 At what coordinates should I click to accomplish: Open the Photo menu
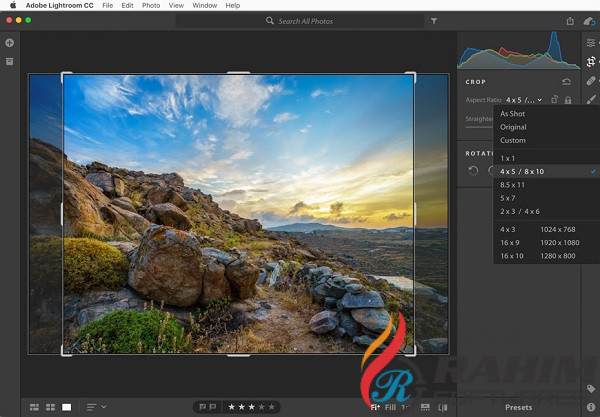click(151, 5)
